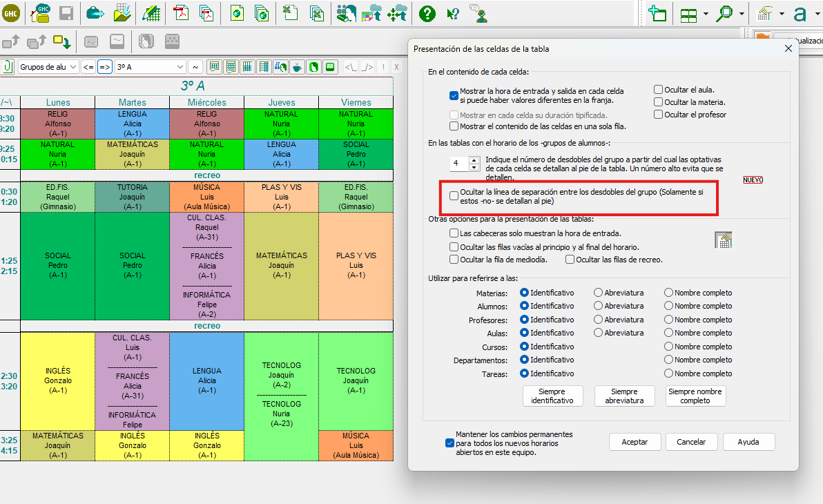Enable 'Ocultar el profesor' checkbox

[658, 115]
